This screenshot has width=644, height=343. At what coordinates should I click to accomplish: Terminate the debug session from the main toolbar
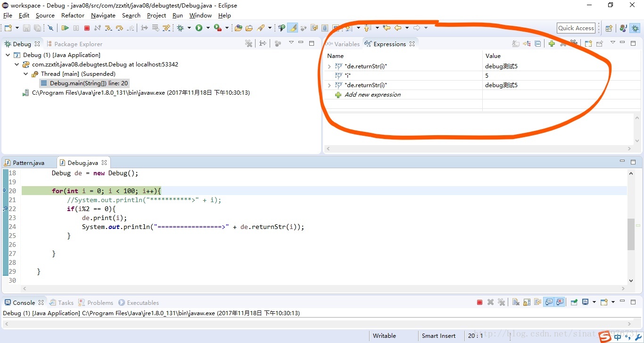click(x=87, y=28)
